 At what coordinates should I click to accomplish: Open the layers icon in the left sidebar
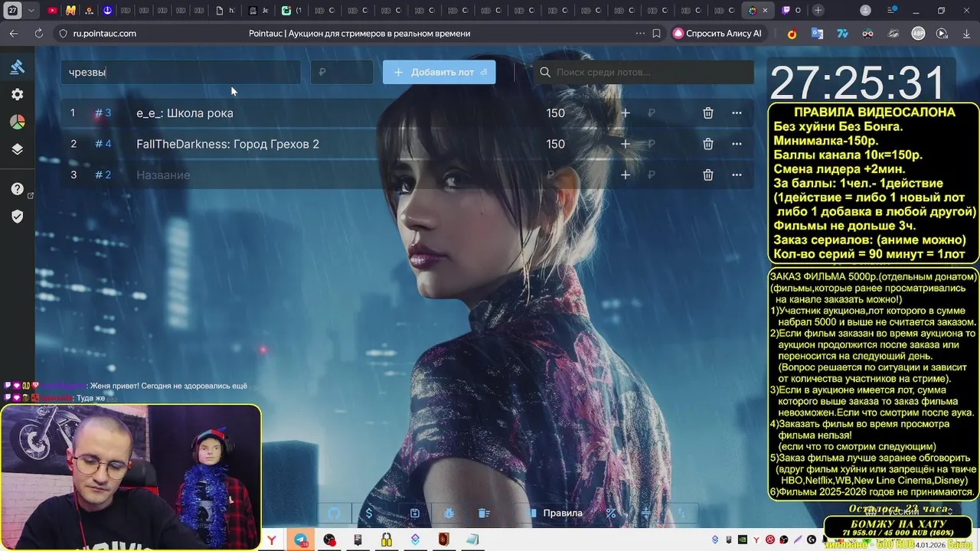[x=17, y=149]
